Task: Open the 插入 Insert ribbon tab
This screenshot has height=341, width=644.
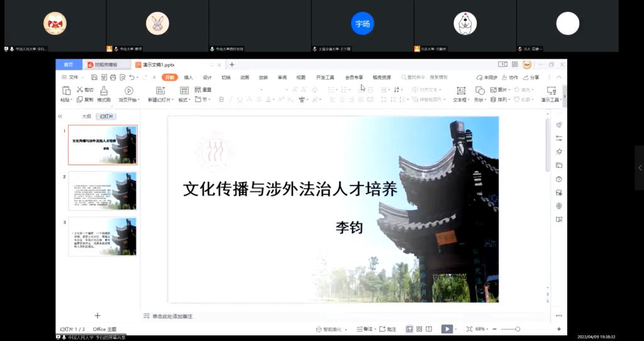Action: pyautogui.click(x=188, y=77)
